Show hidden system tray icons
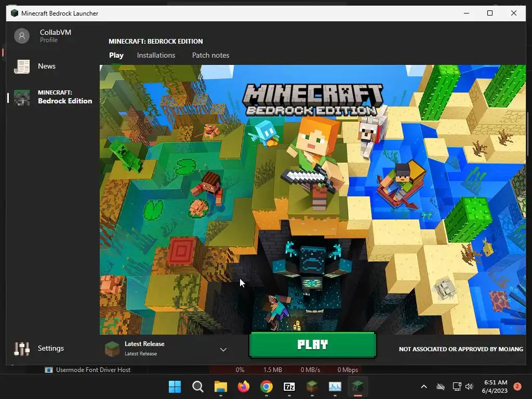532x399 pixels. coord(424,387)
